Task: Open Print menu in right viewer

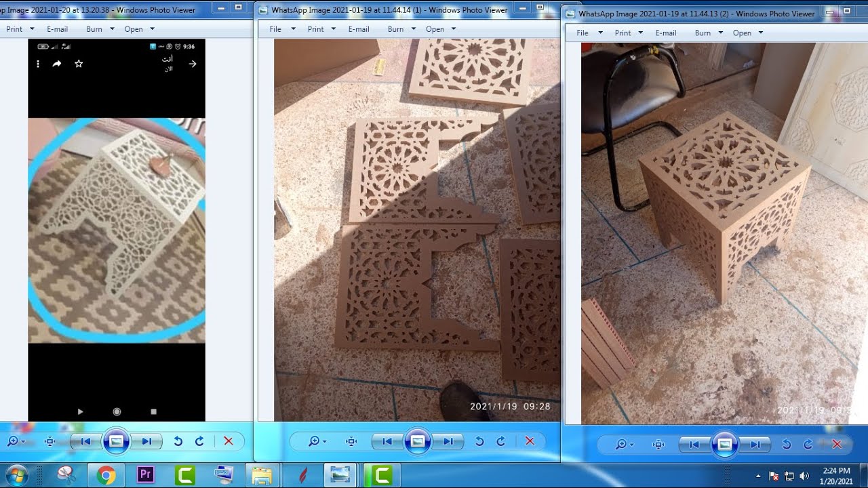Action: click(628, 33)
